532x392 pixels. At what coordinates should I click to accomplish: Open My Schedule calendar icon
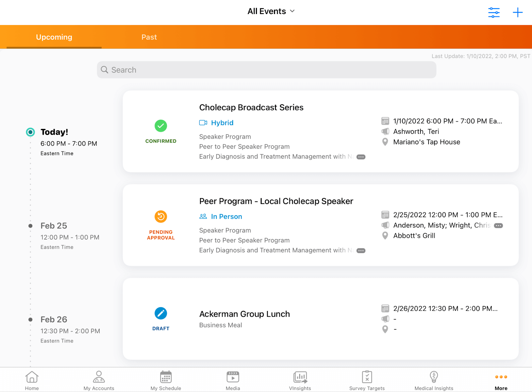pos(166,377)
